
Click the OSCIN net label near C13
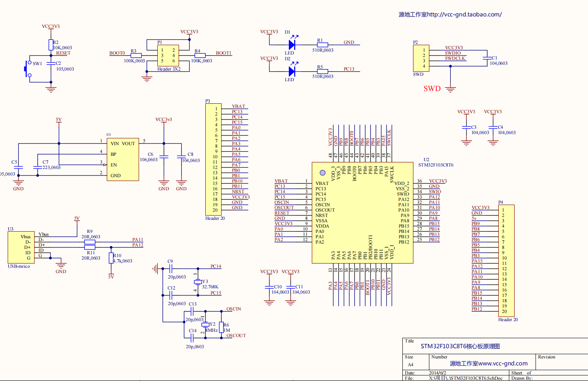pos(234,309)
